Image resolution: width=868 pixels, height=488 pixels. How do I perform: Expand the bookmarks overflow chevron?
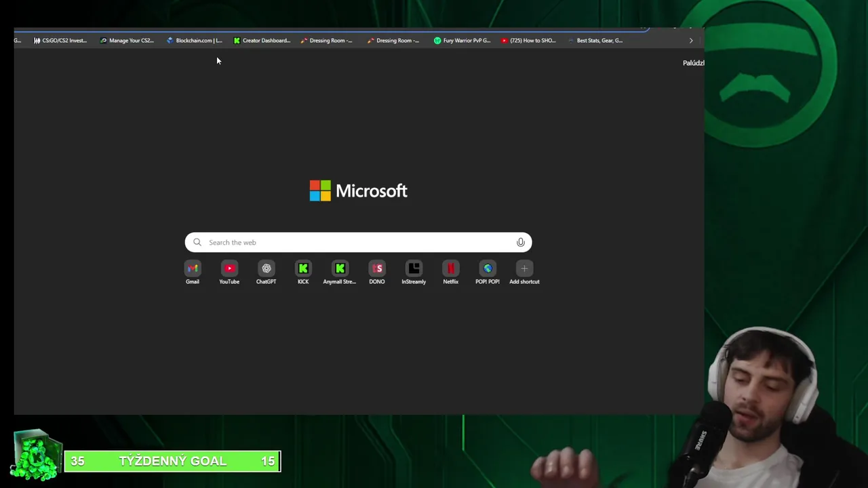691,41
